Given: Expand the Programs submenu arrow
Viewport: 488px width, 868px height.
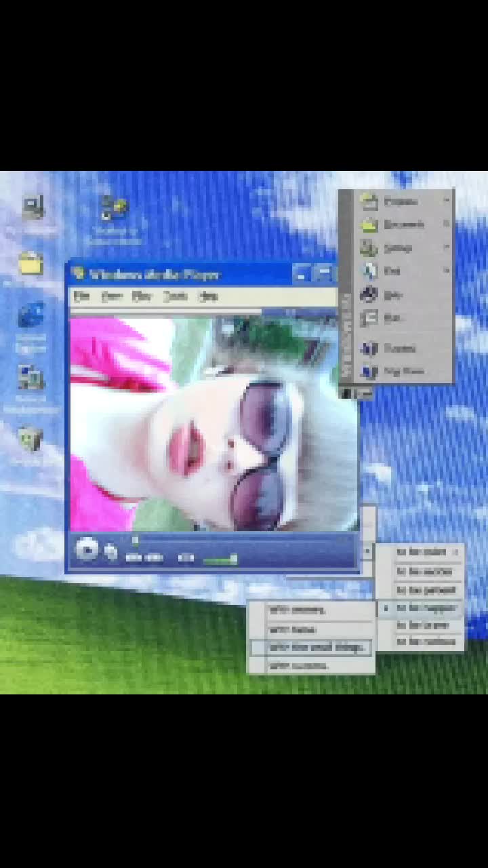Looking at the screenshot, I should pos(447,201).
